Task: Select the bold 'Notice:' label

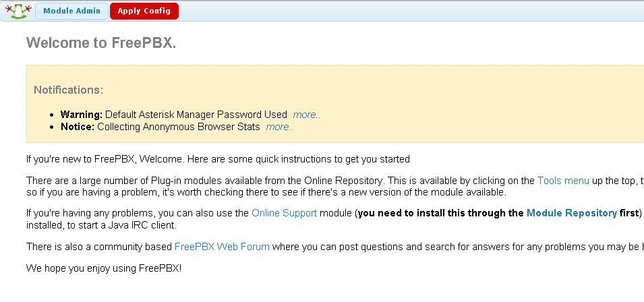Action: pos(78,127)
